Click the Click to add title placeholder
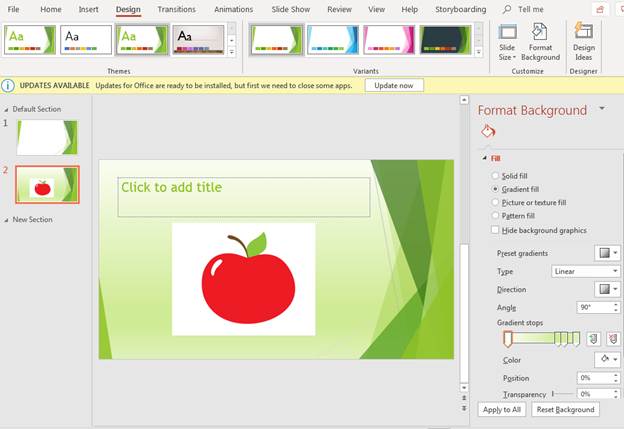The image size is (624, 429). click(244, 197)
